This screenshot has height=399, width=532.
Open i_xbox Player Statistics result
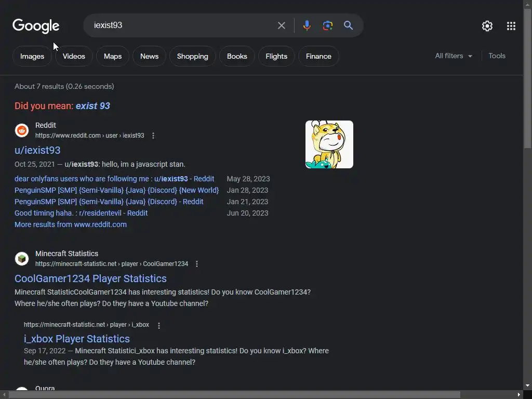[x=77, y=339]
